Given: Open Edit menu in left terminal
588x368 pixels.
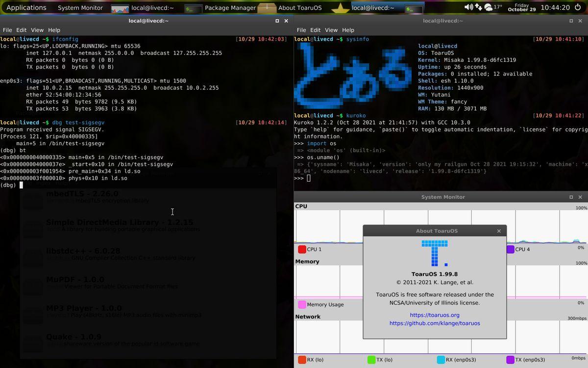Looking at the screenshot, I should point(22,30).
